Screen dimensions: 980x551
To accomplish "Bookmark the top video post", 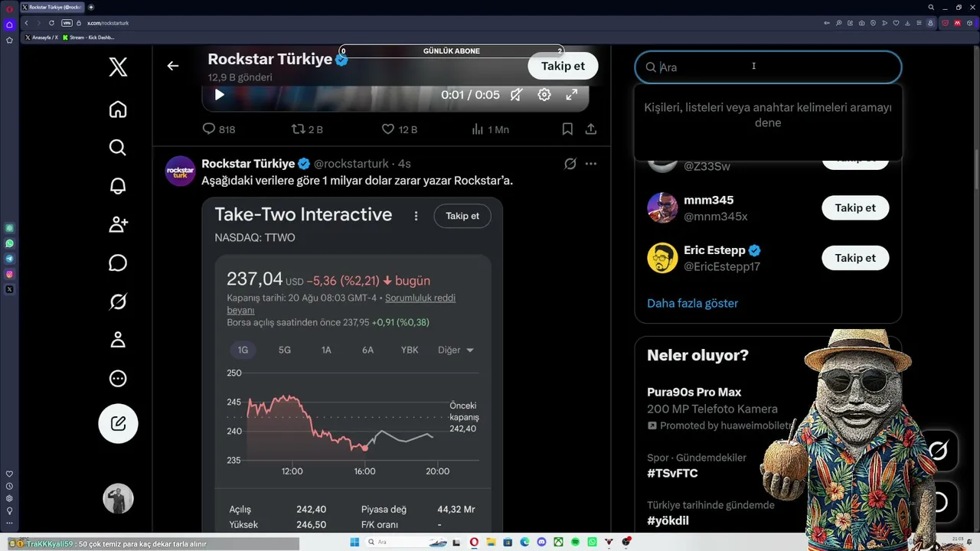I will coord(567,129).
